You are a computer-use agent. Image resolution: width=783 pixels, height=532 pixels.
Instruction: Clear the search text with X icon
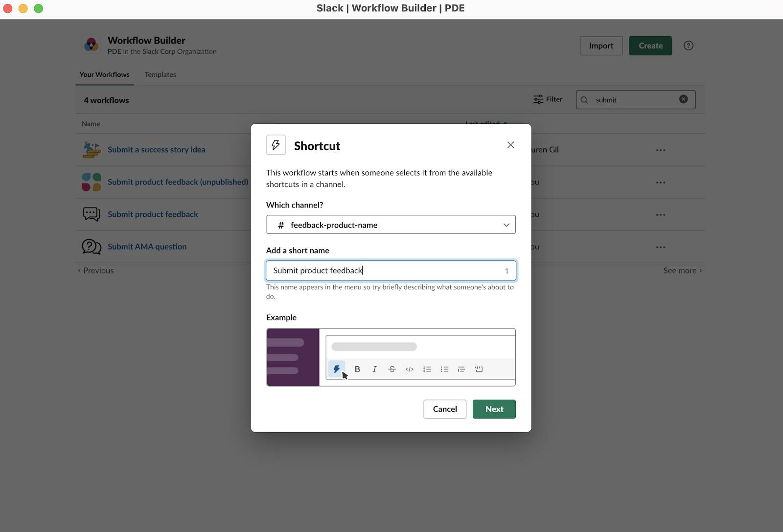pos(684,99)
